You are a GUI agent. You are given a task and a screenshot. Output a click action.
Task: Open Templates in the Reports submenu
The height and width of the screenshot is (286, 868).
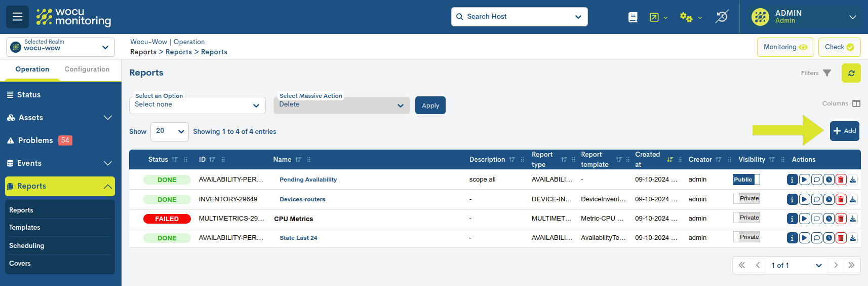(x=25, y=228)
